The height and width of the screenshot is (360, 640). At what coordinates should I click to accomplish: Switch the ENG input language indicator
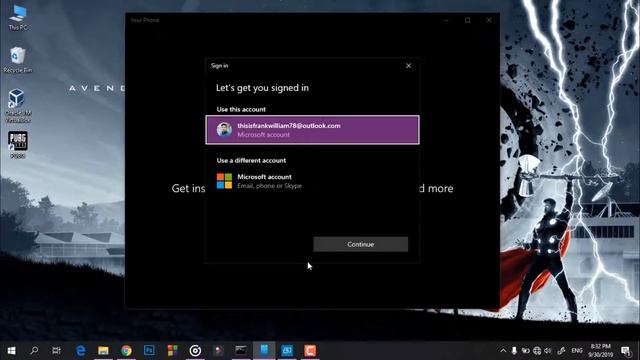tap(577, 351)
